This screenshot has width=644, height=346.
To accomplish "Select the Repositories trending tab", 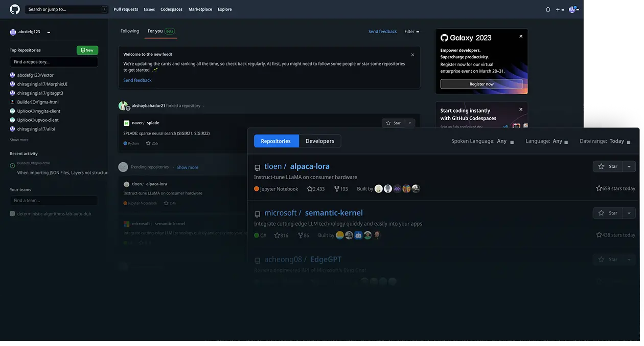I will click(x=276, y=141).
